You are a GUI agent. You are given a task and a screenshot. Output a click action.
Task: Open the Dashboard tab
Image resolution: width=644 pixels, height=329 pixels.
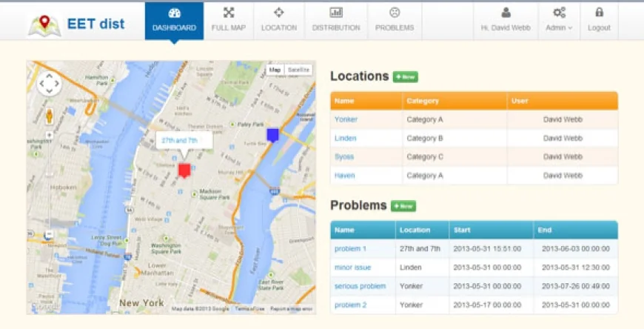174,21
